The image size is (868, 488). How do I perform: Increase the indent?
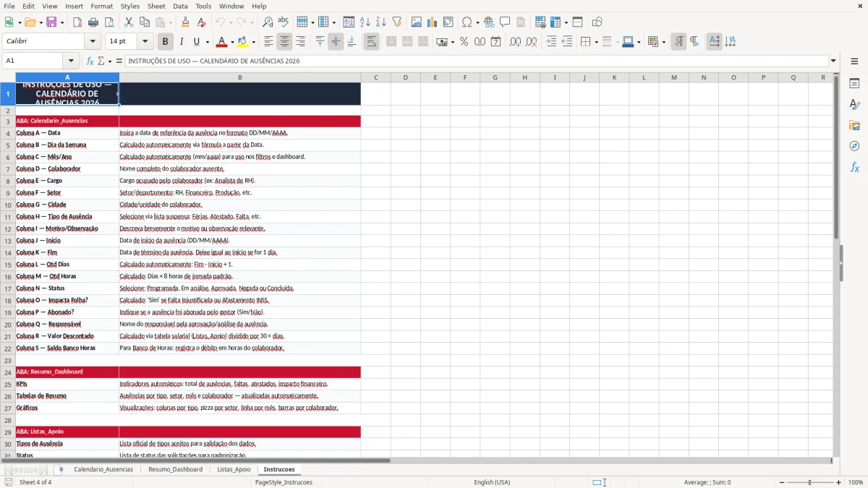[551, 42]
